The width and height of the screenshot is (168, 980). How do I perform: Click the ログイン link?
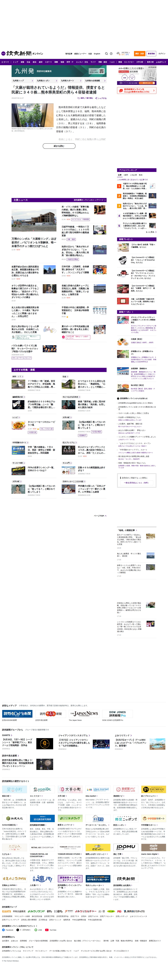(x=162, y=54)
